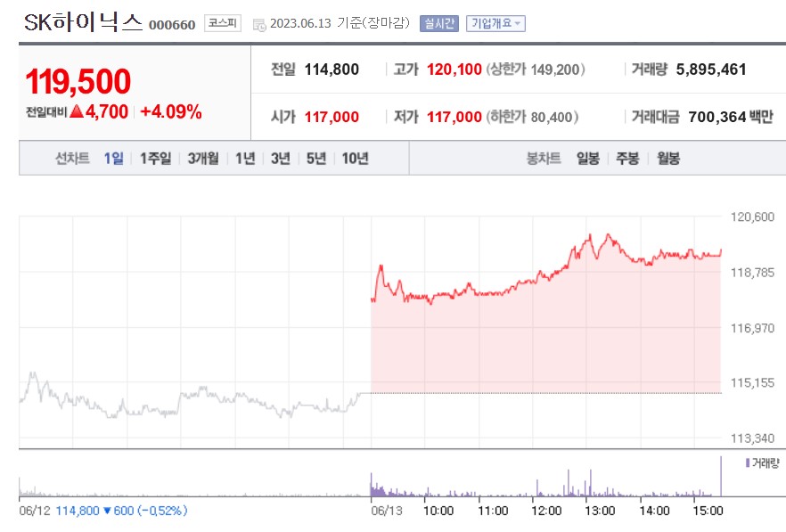
Task: Click the tall volume bar at closing
Action: point(720,477)
